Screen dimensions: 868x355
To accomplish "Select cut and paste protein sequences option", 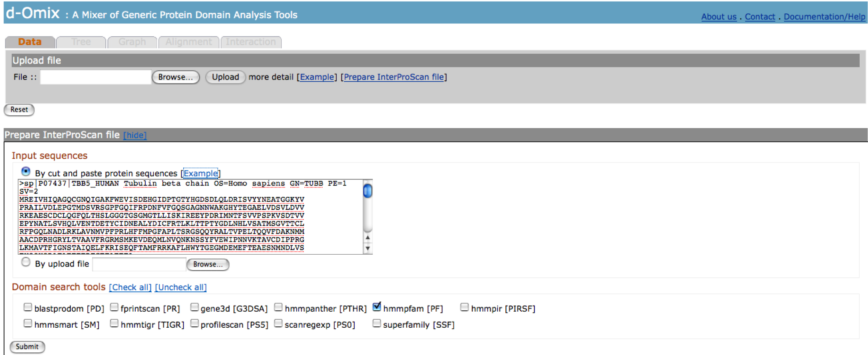I will 26,171.
